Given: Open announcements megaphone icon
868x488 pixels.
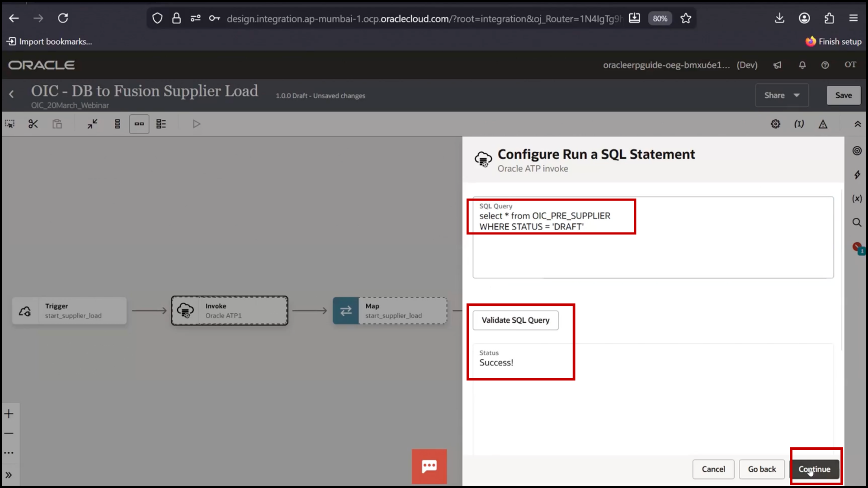Looking at the screenshot, I should [x=777, y=65].
